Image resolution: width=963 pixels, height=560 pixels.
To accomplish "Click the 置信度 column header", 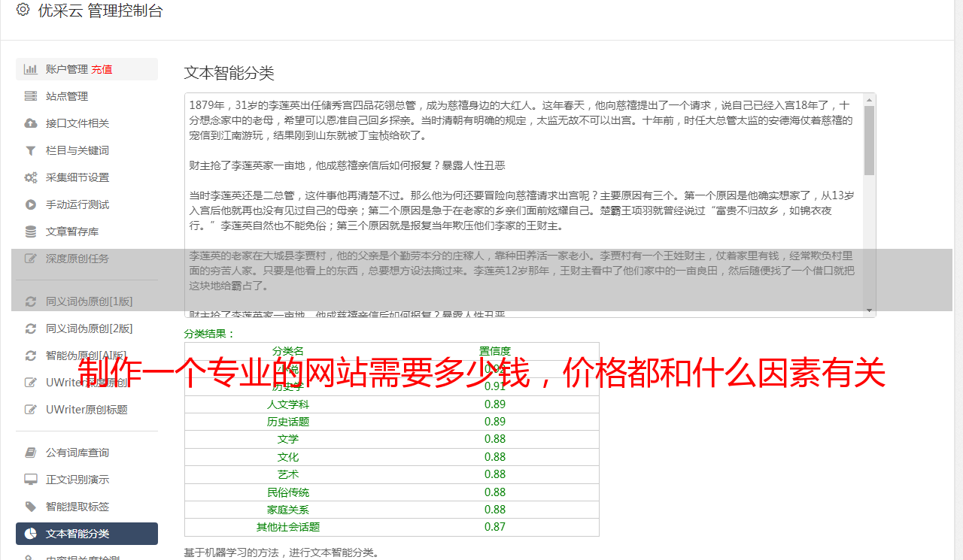I will pos(495,351).
